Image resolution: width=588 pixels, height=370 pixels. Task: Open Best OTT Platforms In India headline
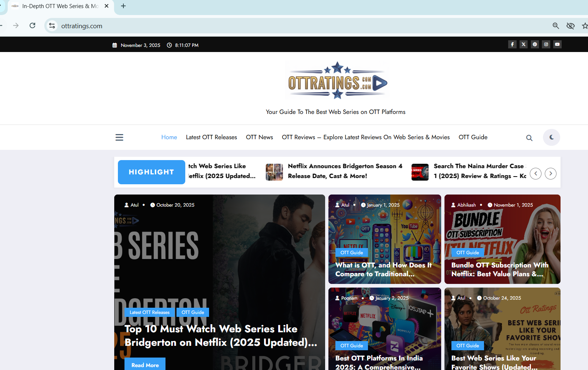point(379,362)
